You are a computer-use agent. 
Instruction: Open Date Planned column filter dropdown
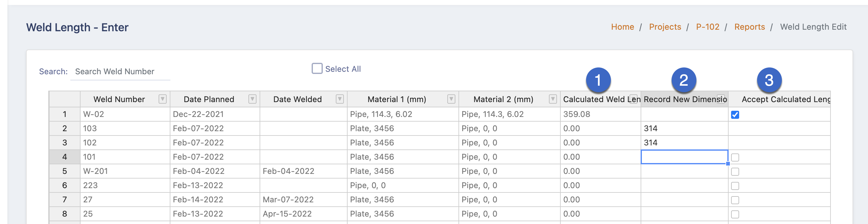(252, 99)
